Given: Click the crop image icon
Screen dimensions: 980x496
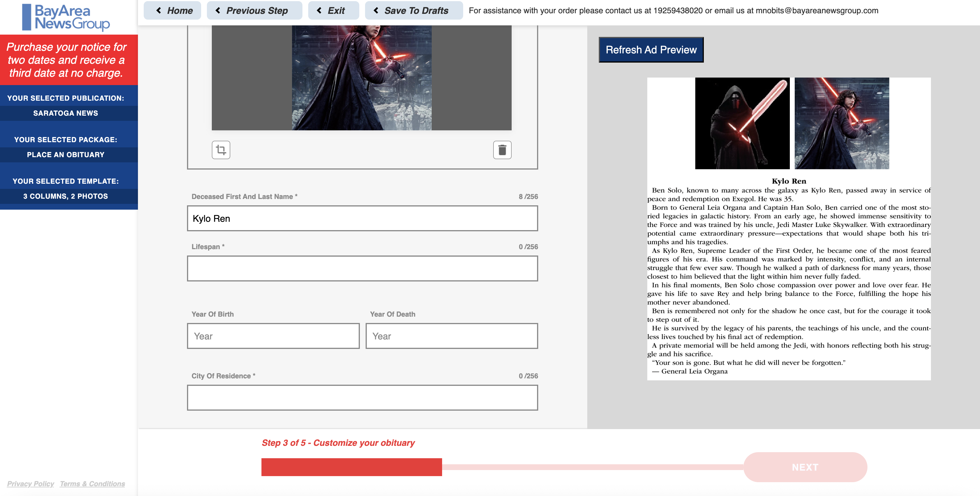Looking at the screenshot, I should coord(221,150).
